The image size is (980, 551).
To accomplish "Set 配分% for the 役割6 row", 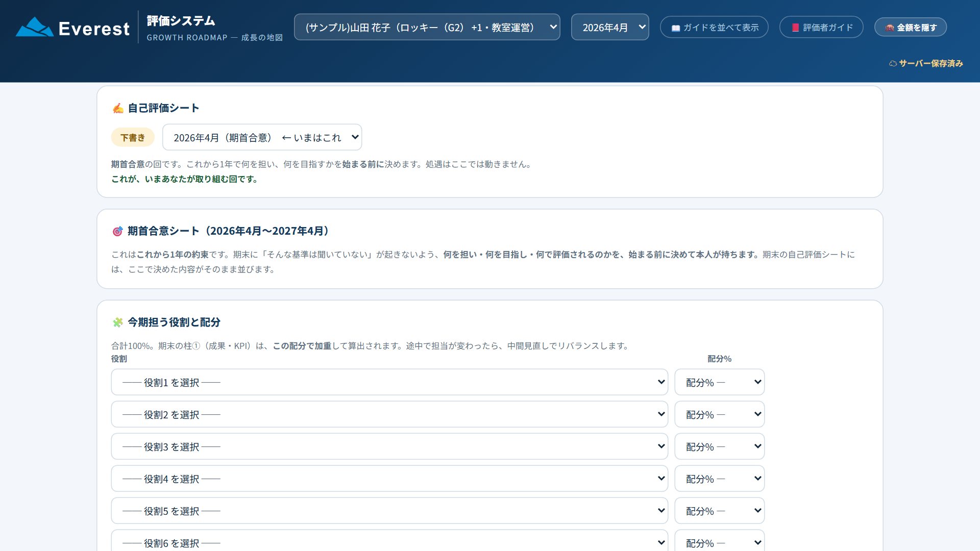I will 719,541.
